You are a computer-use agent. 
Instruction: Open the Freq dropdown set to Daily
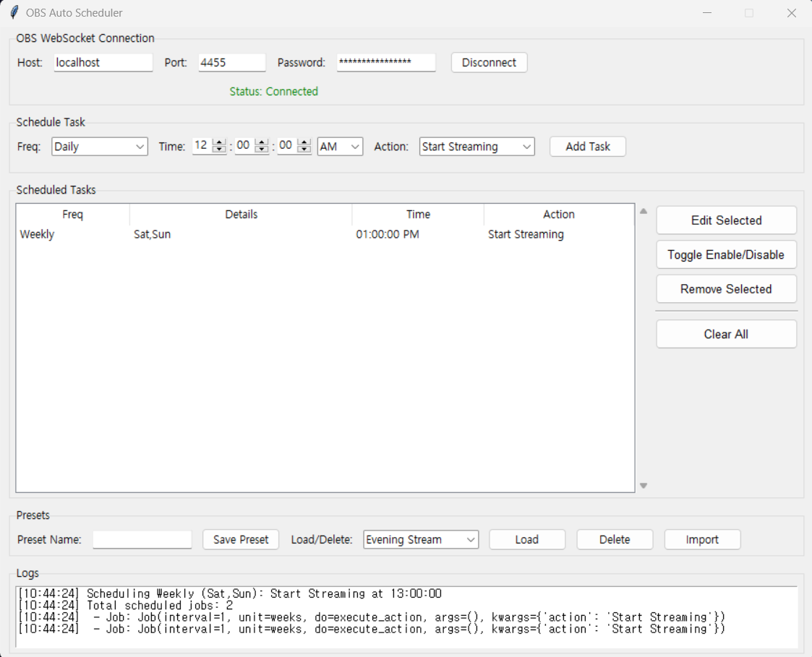click(99, 146)
